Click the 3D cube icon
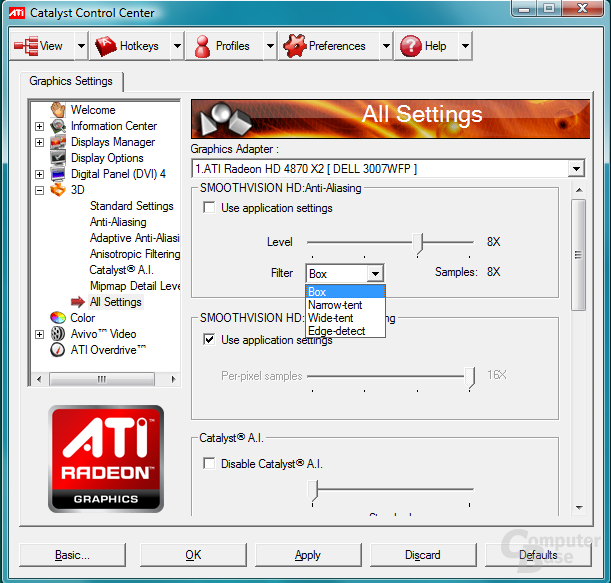Image resolution: width=611 pixels, height=583 pixels. point(58,190)
